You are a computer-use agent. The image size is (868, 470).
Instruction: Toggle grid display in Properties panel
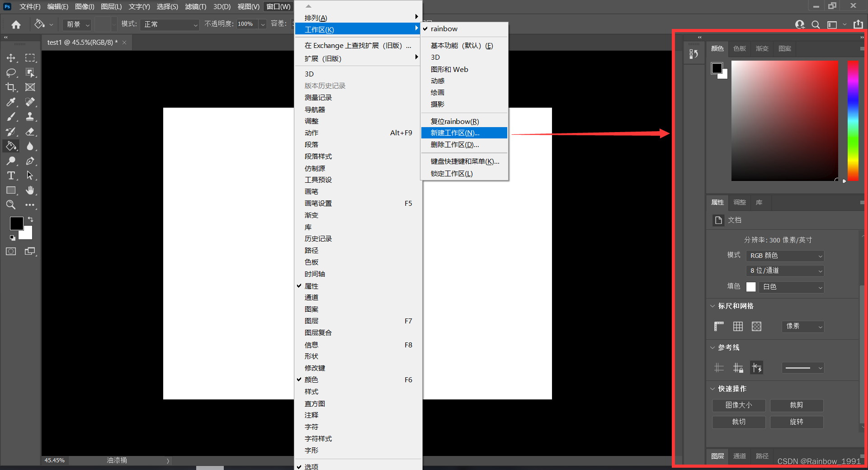point(738,327)
